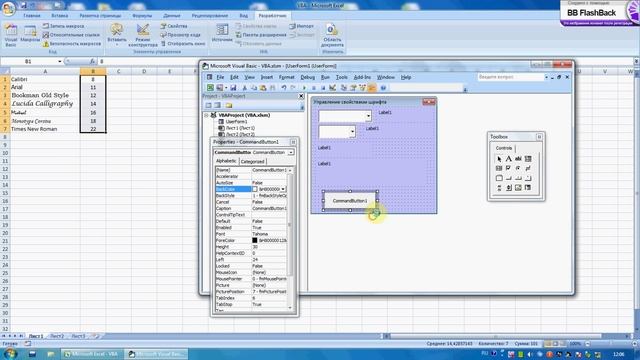Click the Undo icon in the VBA toolbar

[x=284, y=88]
